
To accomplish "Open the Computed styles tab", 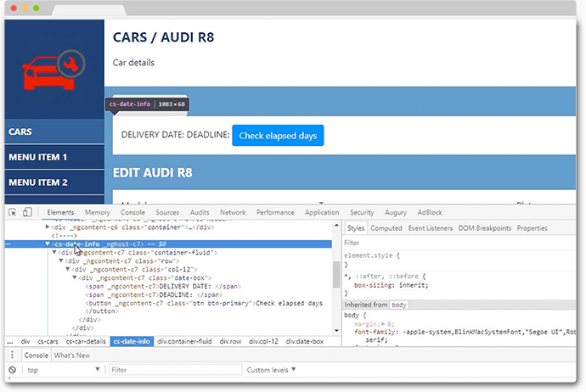I will 386,228.
